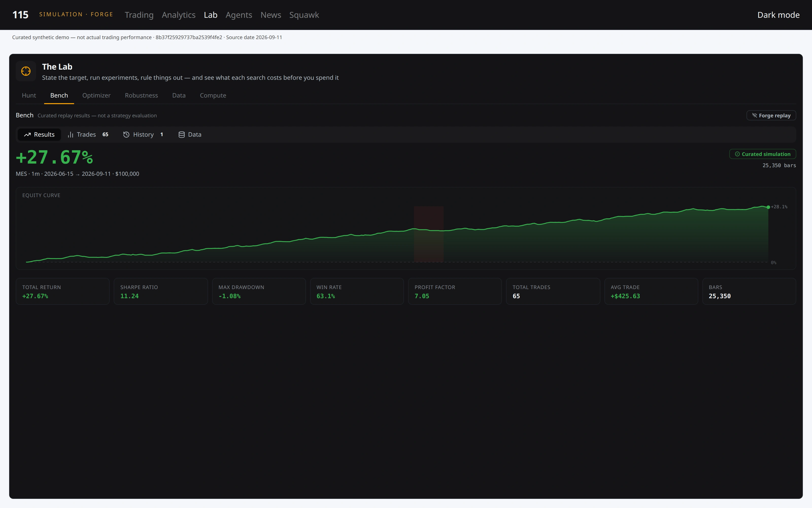Click the "+28.1%" chart axis label
The height and width of the screenshot is (508, 812).
pos(779,207)
